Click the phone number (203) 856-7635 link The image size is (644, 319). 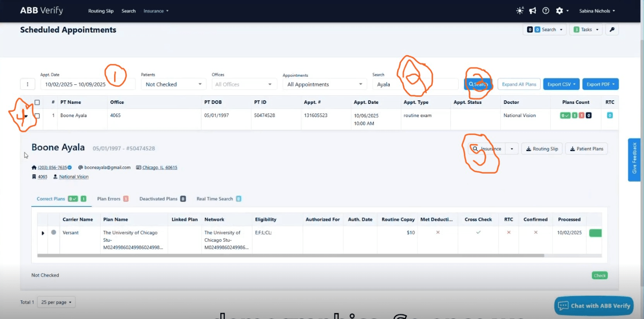(53, 167)
